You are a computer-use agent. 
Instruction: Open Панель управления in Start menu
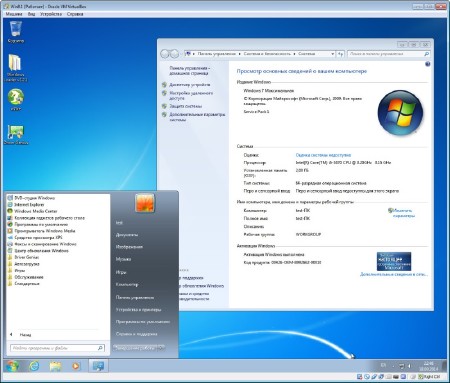pyautogui.click(x=135, y=297)
